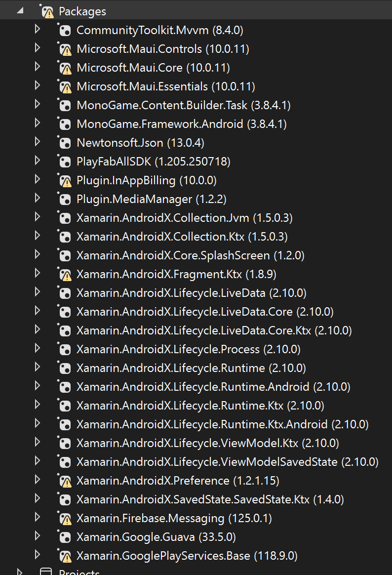The width and height of the screenshot is (392, 575).
Task: Click MonoGame.Framework.Android package icon
Action: (x=65, y=124)
